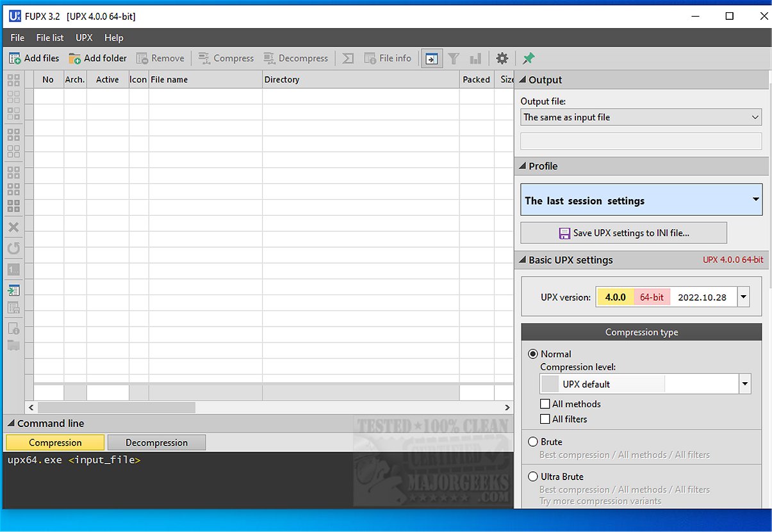Click the numbered '1..' icon in sidebar
The width and height of the screenshot is (772, 532).
(x=13, y=270)
